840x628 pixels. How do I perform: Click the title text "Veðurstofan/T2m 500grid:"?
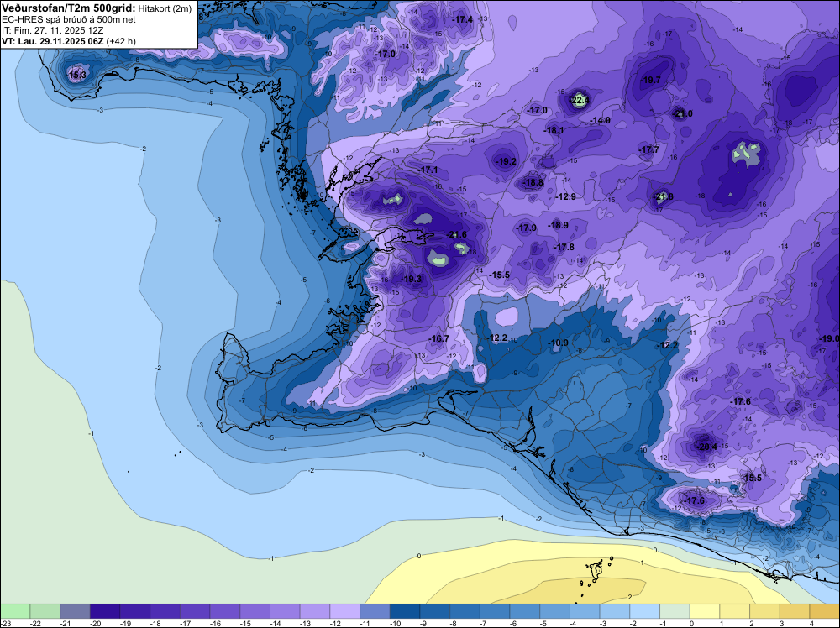pyautogui.click(x=69, y=8)
